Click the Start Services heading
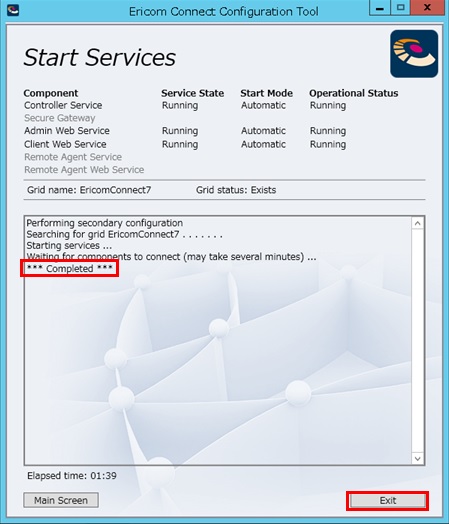Screen dimensions: 449x524 [x=100, y=57]
